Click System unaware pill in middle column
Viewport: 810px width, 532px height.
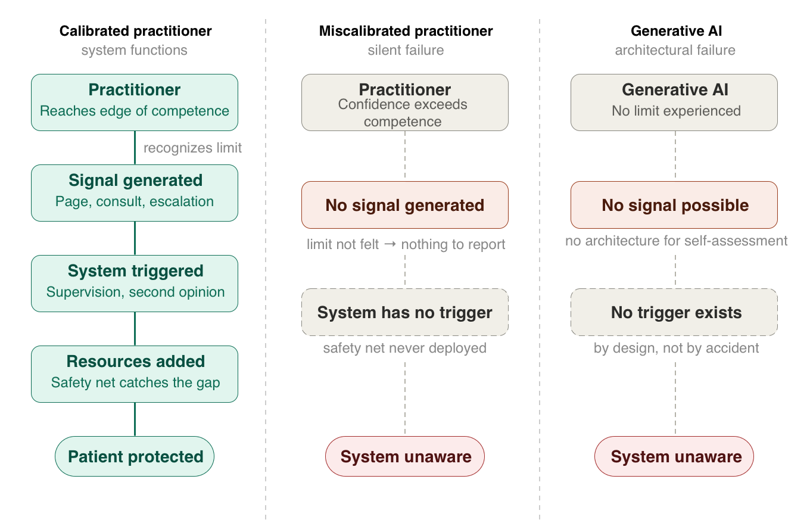(x=405, y=456)
